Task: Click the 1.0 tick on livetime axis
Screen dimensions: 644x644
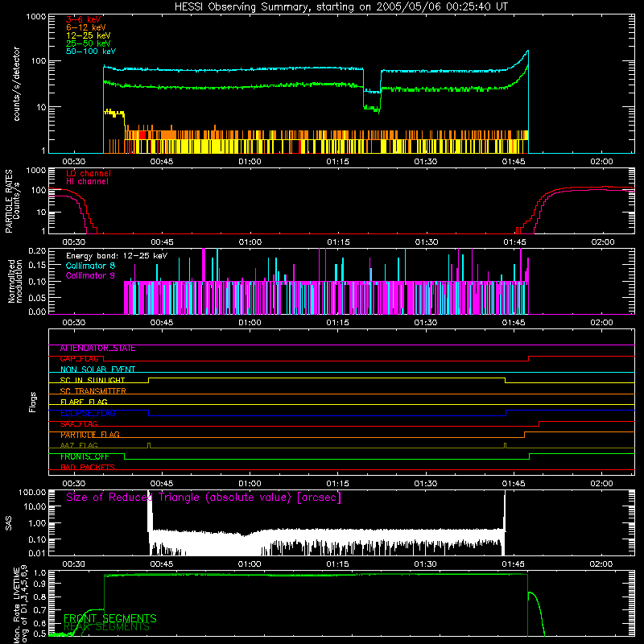Action: click(x=40, y=573)
